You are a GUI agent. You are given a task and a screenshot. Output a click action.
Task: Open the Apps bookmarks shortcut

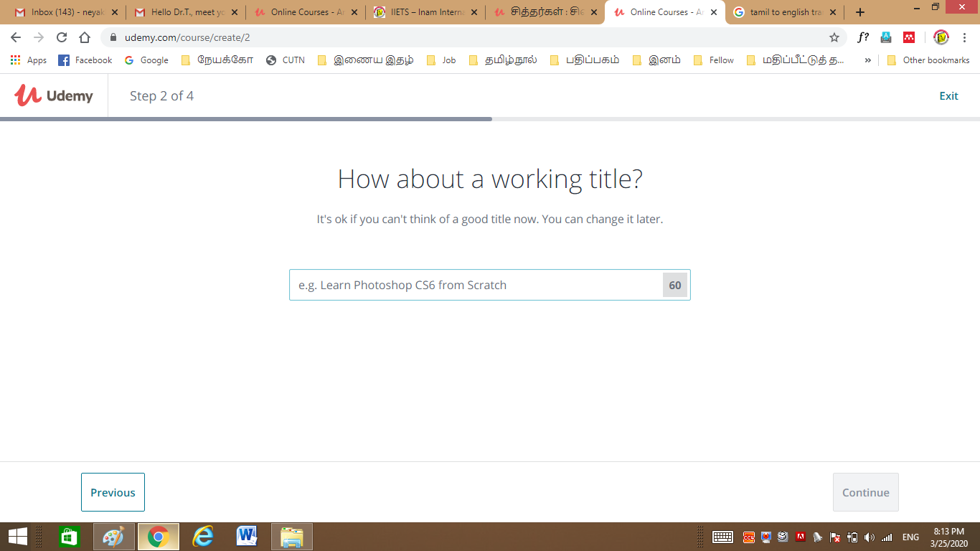point(29,60)
